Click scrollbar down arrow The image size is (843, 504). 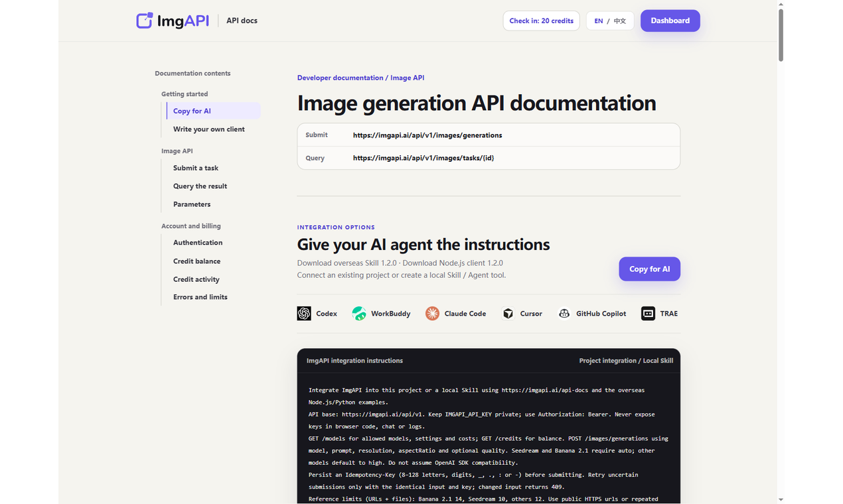(781, 500)
